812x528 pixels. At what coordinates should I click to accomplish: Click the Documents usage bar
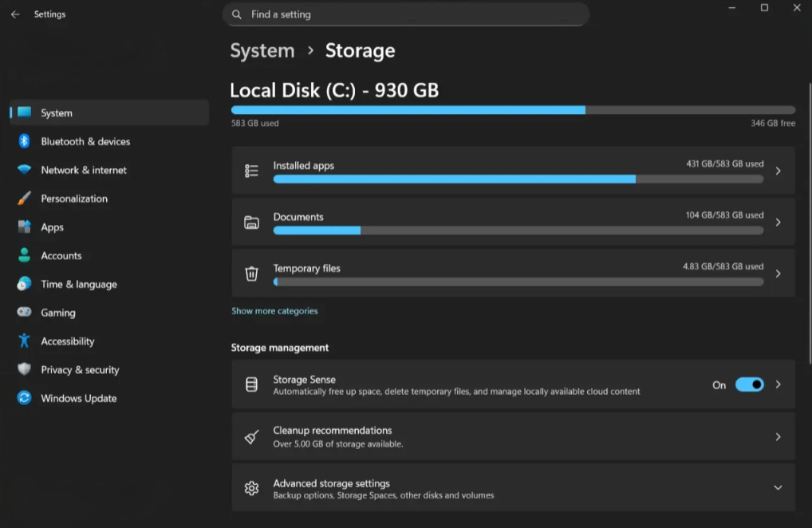click(518, 231)
